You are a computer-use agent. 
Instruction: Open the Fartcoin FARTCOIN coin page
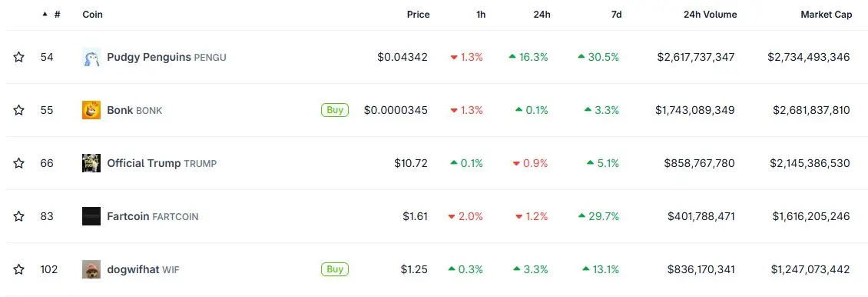pos(153,217)
